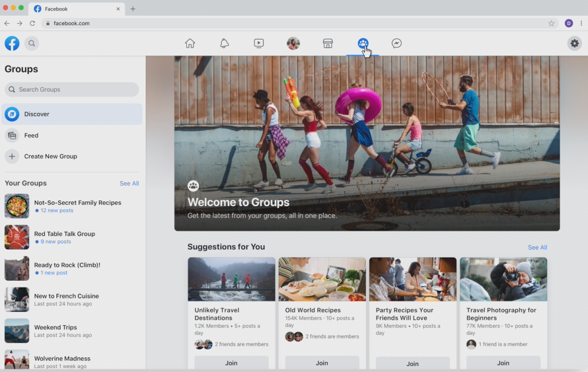Click the profile picture in top navigation

[293, 44]
